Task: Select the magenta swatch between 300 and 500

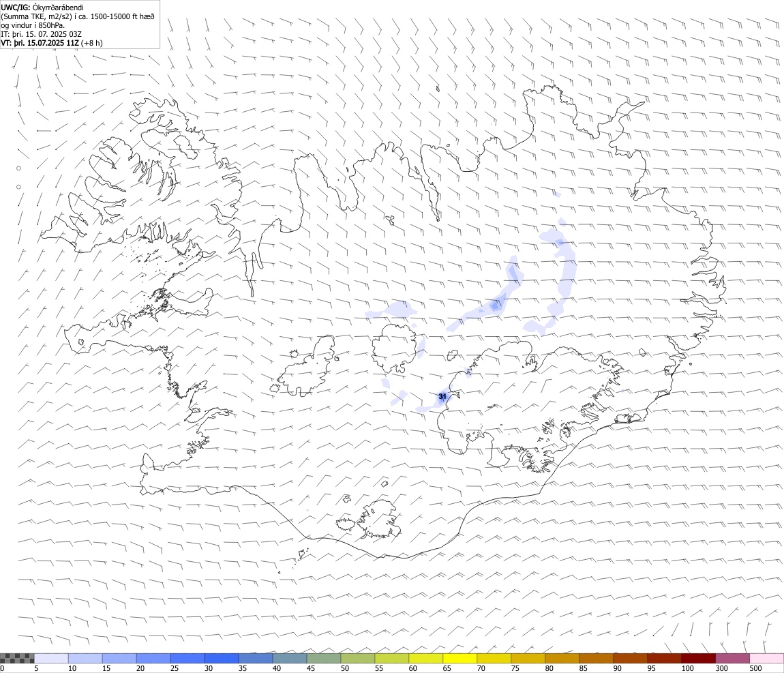Action: pyautogui.click(x=732, y=658)
